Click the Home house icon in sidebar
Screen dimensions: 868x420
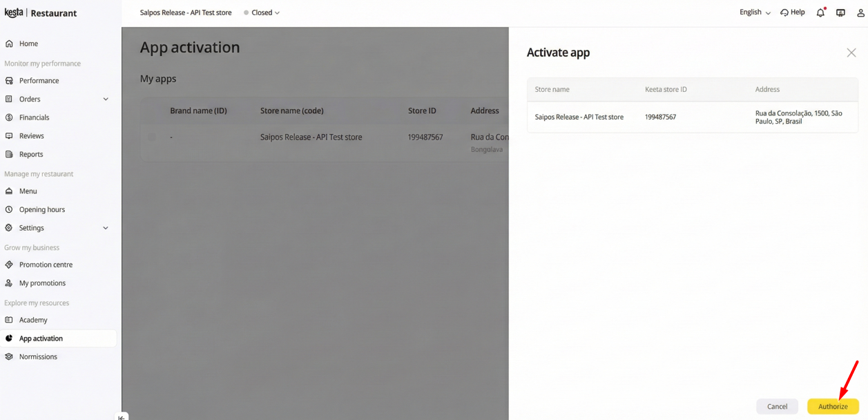tap(9, 44)
